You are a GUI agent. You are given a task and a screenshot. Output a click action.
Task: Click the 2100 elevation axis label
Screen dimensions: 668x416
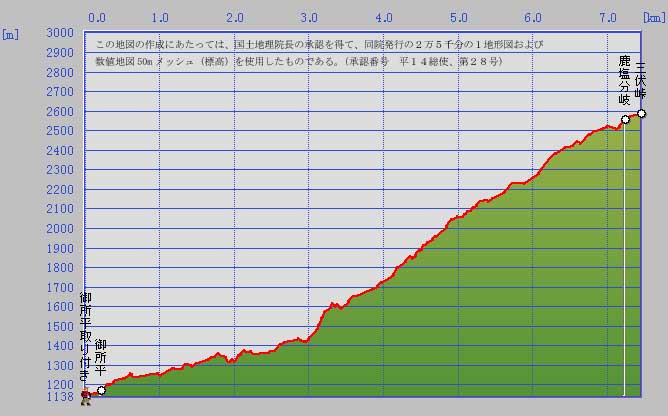pyautogui.click(x=60, y=209)
